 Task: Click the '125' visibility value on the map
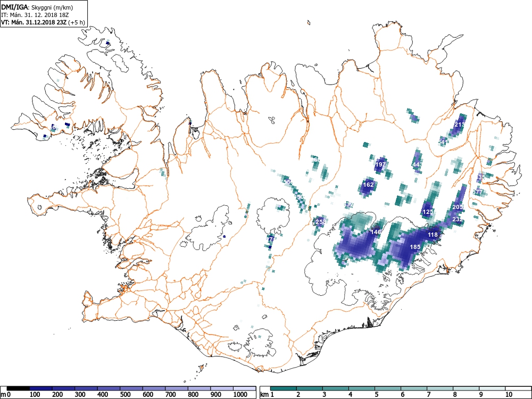(428, 212)
